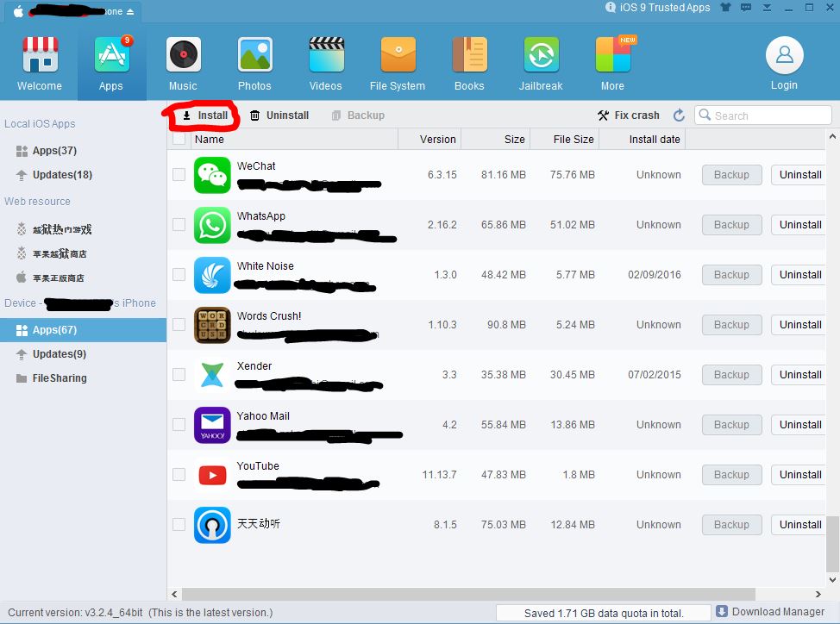840x624 pixels.
Task: Check the Xender row checkbox
Action: coord(179,374)
